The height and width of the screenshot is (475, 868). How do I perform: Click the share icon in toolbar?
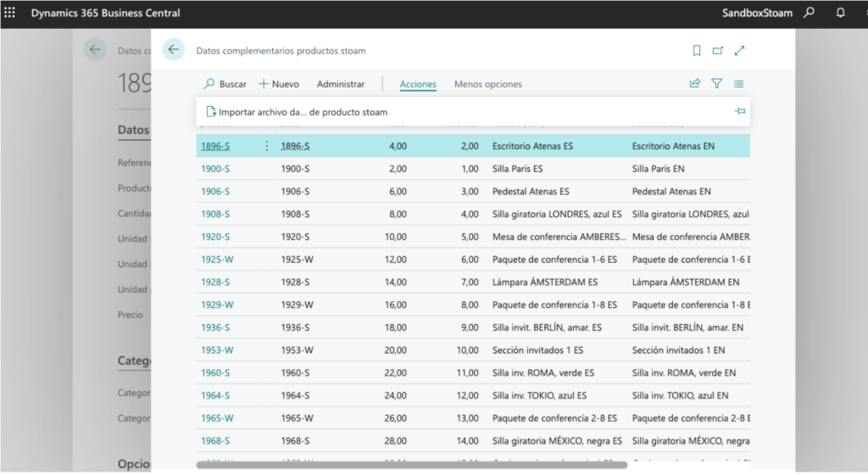pos(695,84)
